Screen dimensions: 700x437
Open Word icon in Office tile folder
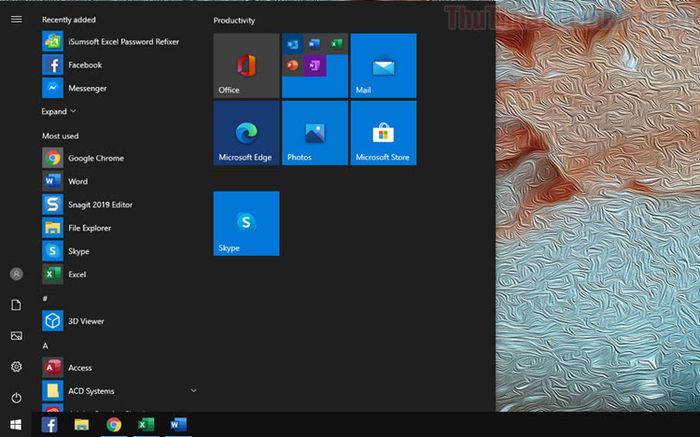315,44
